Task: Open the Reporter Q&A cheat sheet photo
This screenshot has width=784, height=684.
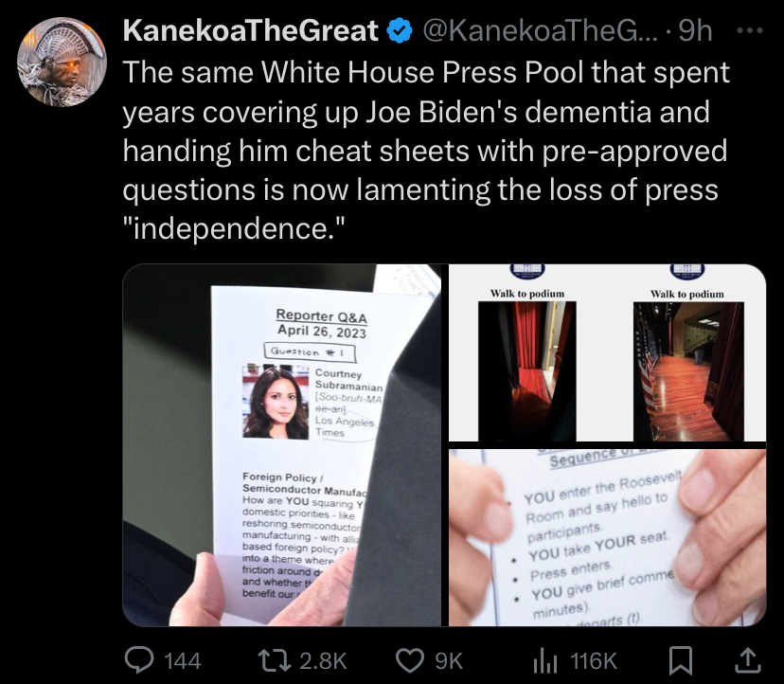Action: (282, 445)
